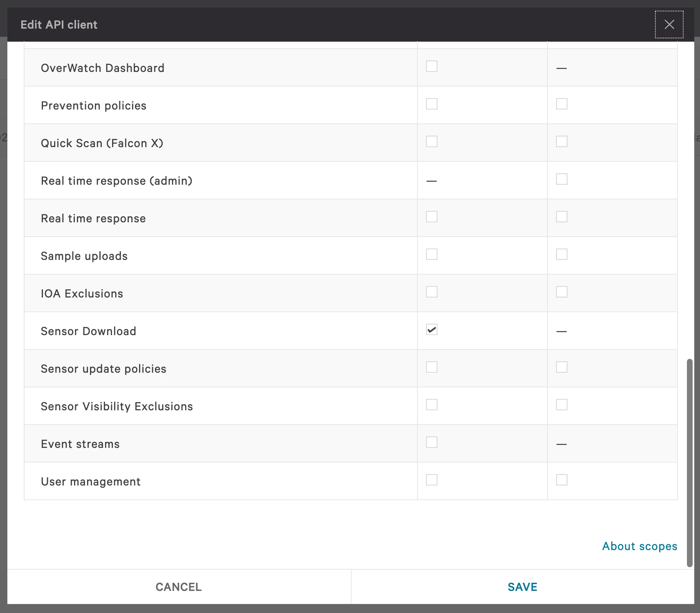The width and height of the screenshot is (700, 613).
Task: Tick User management write checkbox
Action: (x=562, y=480)
